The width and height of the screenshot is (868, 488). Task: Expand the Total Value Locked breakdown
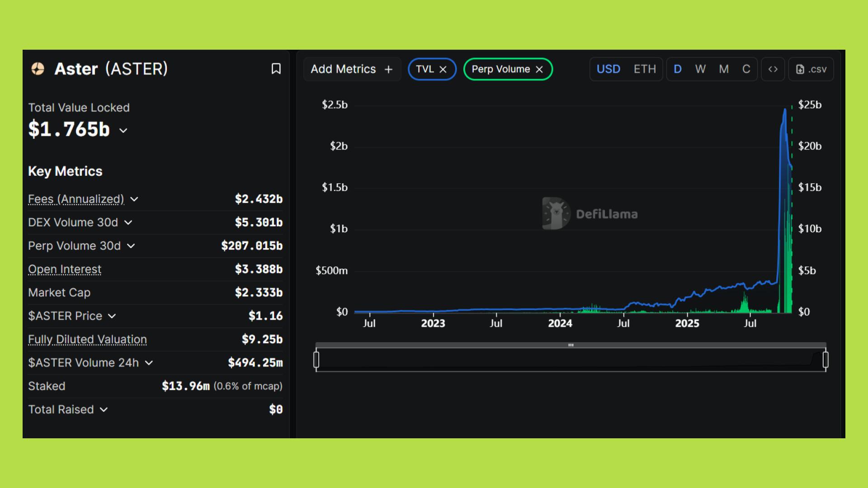123,131
